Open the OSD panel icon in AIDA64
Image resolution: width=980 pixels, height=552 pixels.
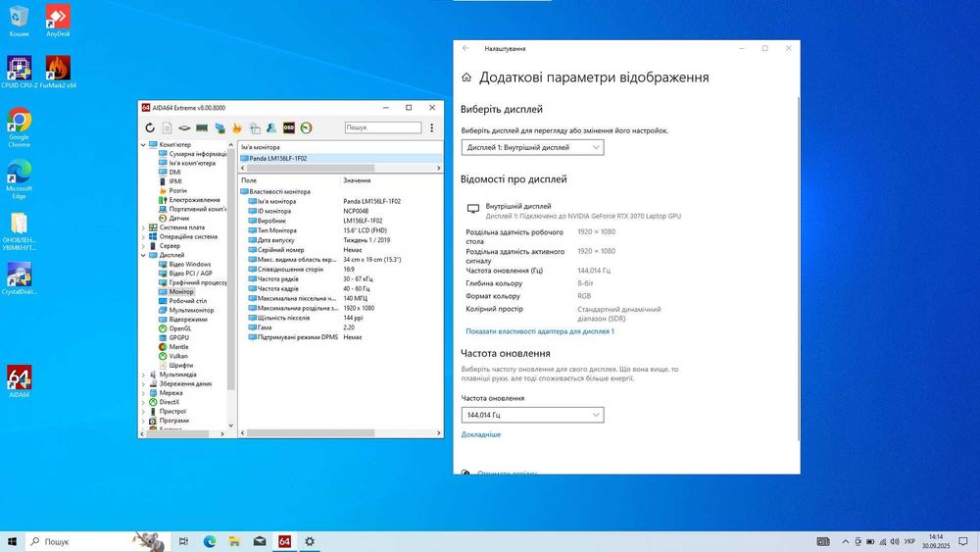tap(289, 127)
